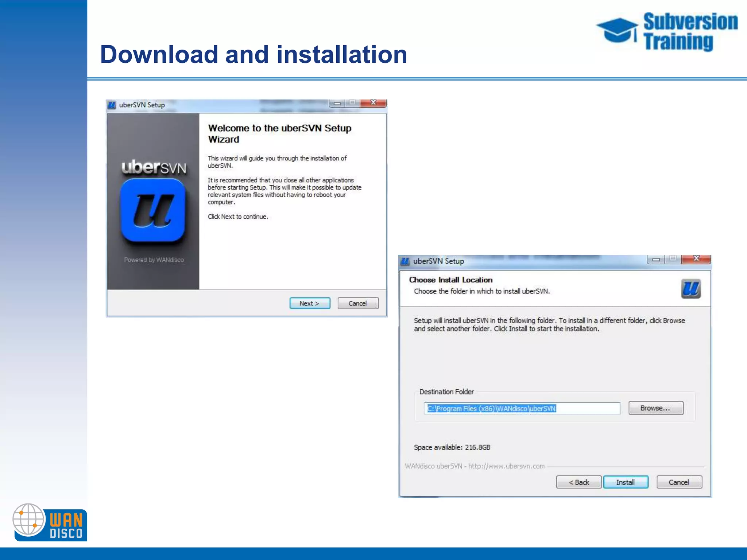Click Next in the welcome wizard
The width and height of the screenshot is (747, 560).
(309, 303)
